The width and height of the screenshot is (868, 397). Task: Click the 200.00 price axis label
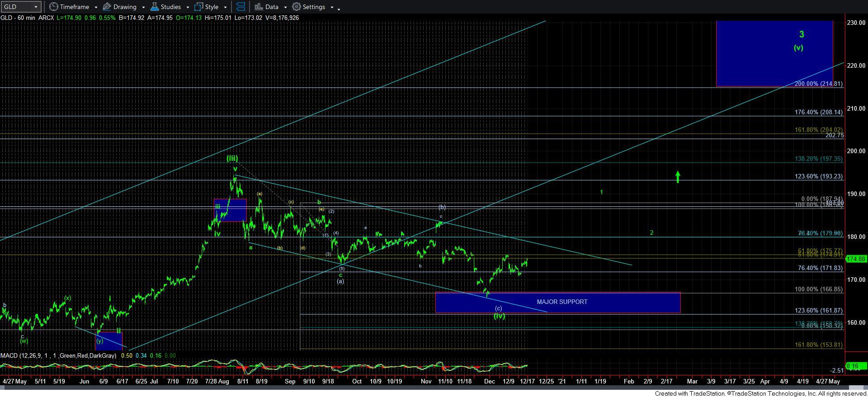pyautogui.click(x=856, y=151)
